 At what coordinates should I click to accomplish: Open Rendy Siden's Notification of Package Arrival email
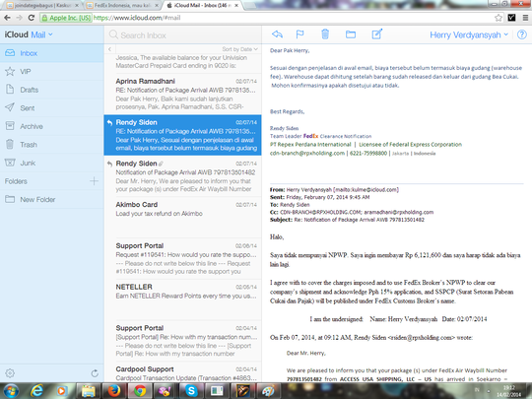182,176
